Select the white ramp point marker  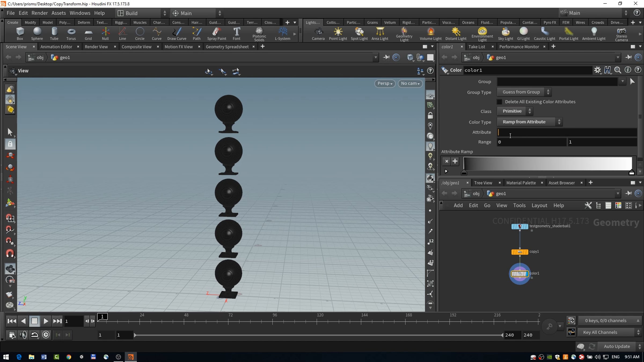tap(631, 172)
